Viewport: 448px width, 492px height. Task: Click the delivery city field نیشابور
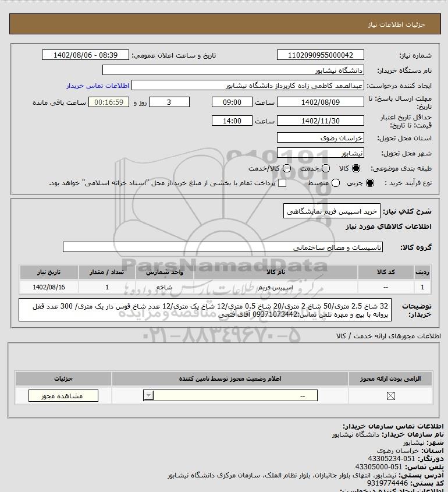(x=321, y=153)
